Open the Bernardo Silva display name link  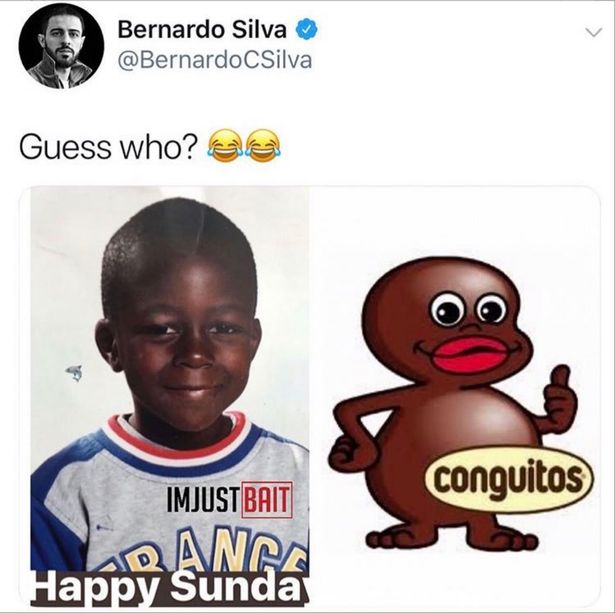coord(202,30)
